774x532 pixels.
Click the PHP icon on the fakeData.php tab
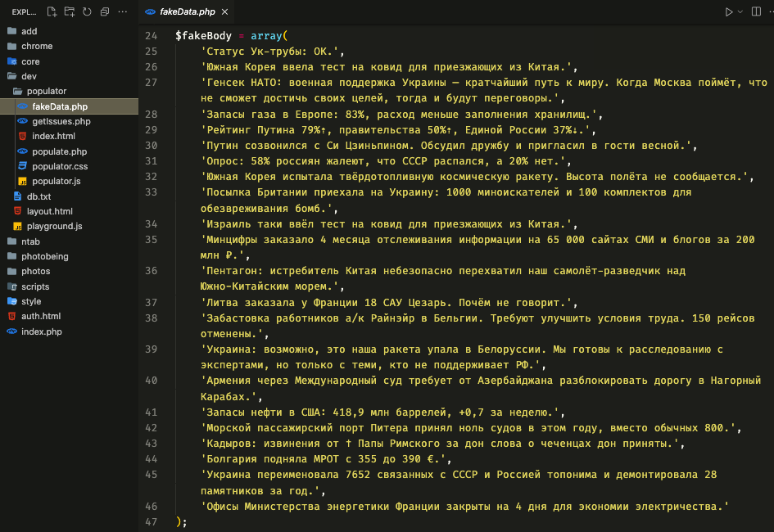tap(150, 11)
